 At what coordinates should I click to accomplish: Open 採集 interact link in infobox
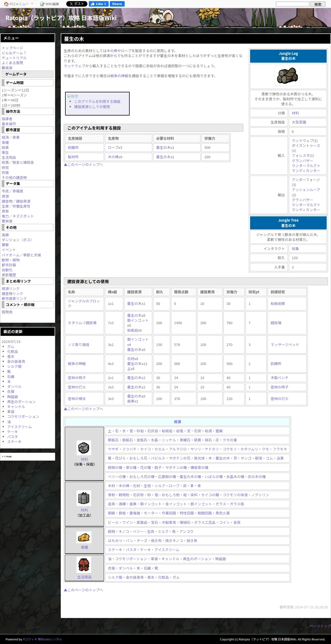[295, 249]
